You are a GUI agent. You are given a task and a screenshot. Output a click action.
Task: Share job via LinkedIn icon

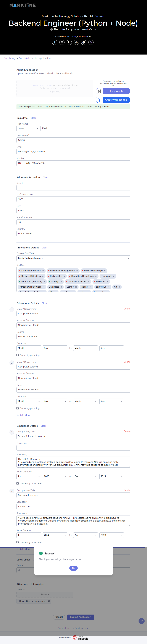coord(69,42)
